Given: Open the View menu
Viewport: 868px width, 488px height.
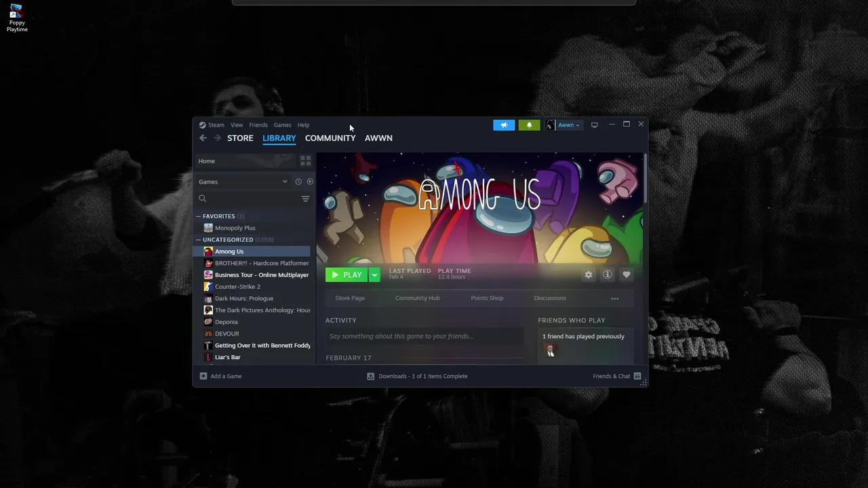Looking at the screenshot, I should point(237,125).
